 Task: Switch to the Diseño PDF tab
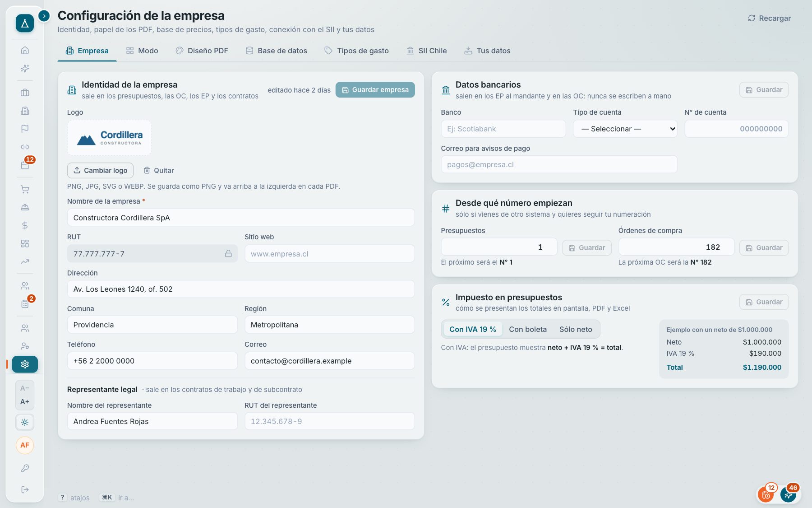pos(202,51)
